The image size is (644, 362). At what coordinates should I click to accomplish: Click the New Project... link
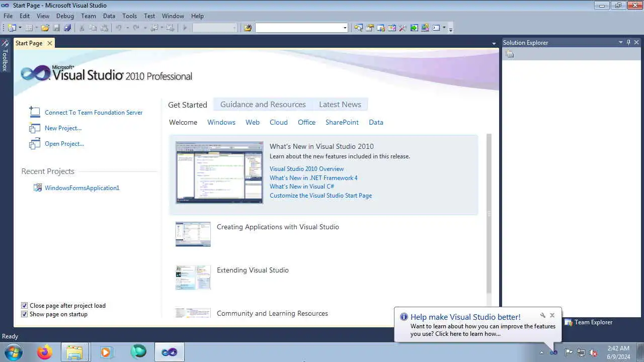(x=63, y=128)
